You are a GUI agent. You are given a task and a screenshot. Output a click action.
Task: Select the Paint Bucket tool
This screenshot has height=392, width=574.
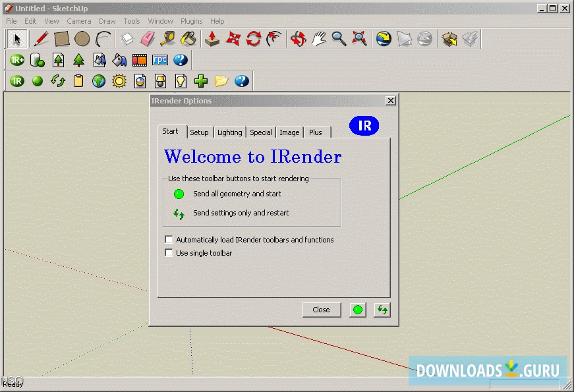coord(188,39)
